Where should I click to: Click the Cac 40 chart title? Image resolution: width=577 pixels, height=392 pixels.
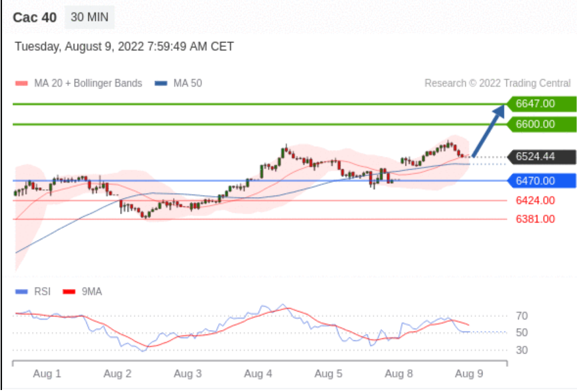[x=35, y=17]
